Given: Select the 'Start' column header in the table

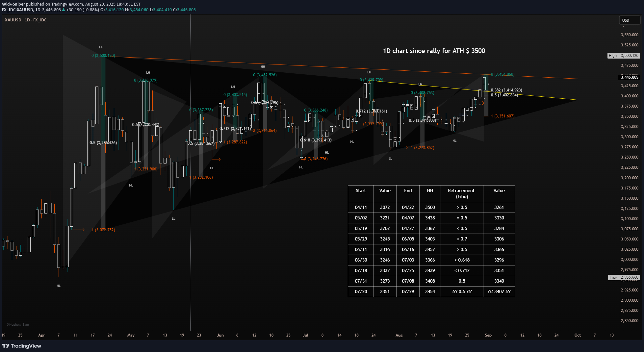Looking at the screenshot, I should [361, 190].
